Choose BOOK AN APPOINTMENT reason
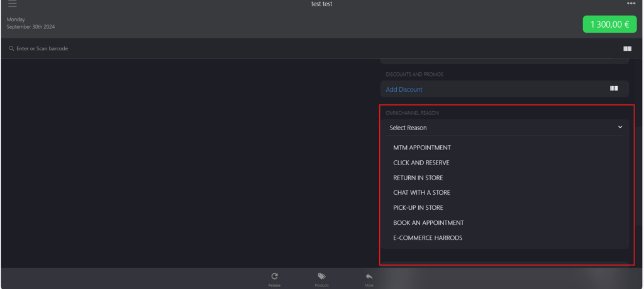The width and height of the screenshot is (644, 289). [428, 223]
